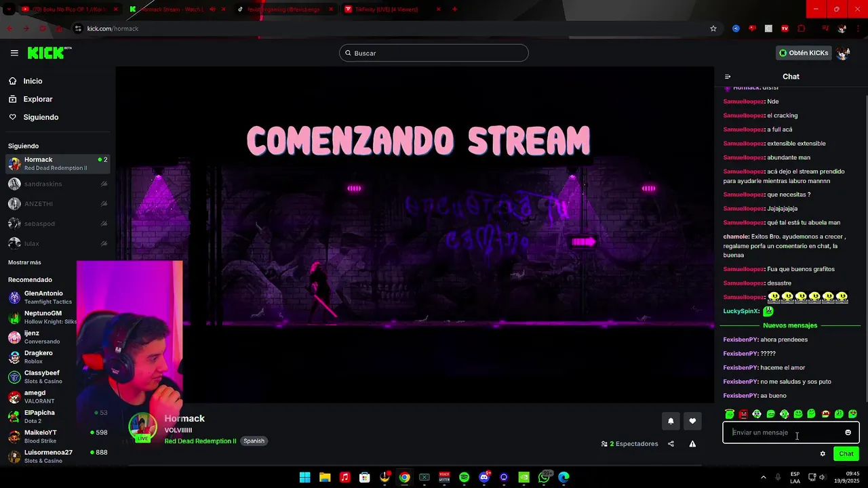Click the Spanish language tag
This screenshot has height=488, width=868.
(254, 441)
